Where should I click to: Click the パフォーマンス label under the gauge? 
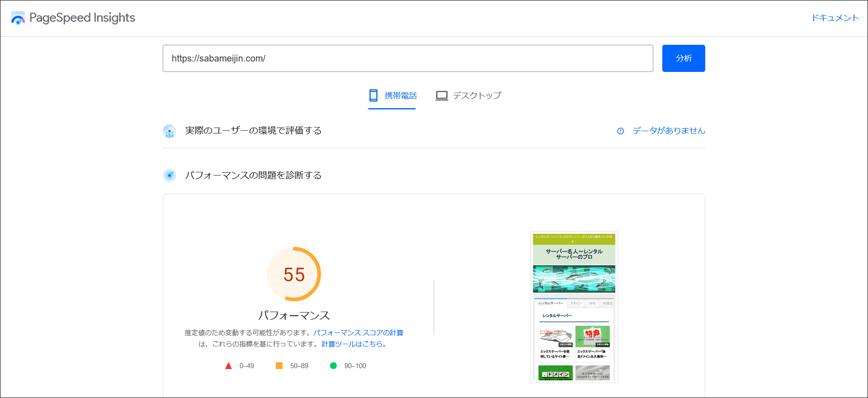pyautogui.click(x=294, y=315)
